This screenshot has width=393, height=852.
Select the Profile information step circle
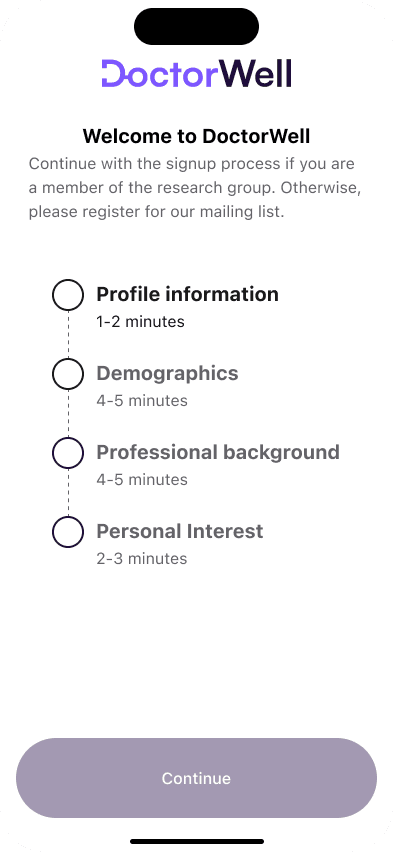click(x=68, y=295)
